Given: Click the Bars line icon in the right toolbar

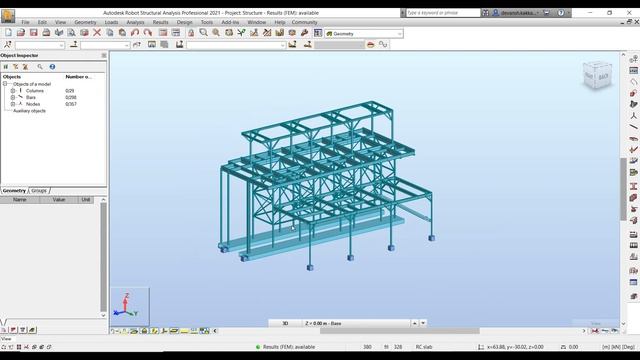Looking at the screenshot, I should (x=633, y=127).
